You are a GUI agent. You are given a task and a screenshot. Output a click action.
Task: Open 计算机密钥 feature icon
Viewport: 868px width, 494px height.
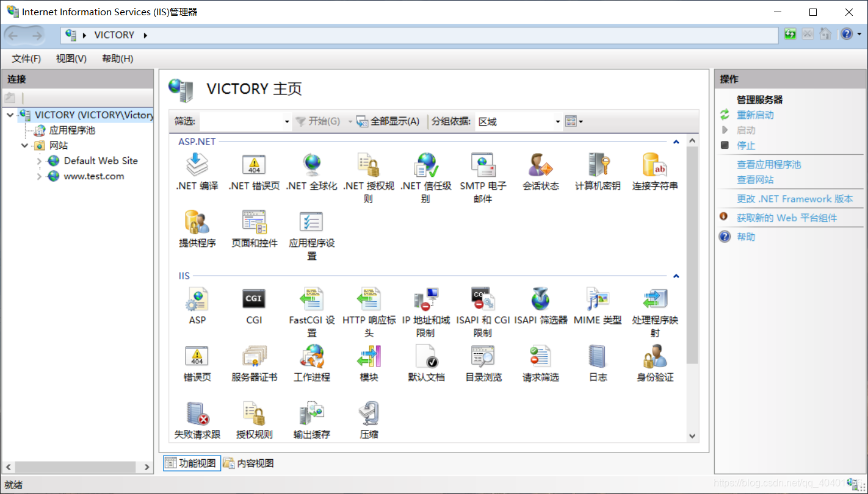[x=598, y=165]
